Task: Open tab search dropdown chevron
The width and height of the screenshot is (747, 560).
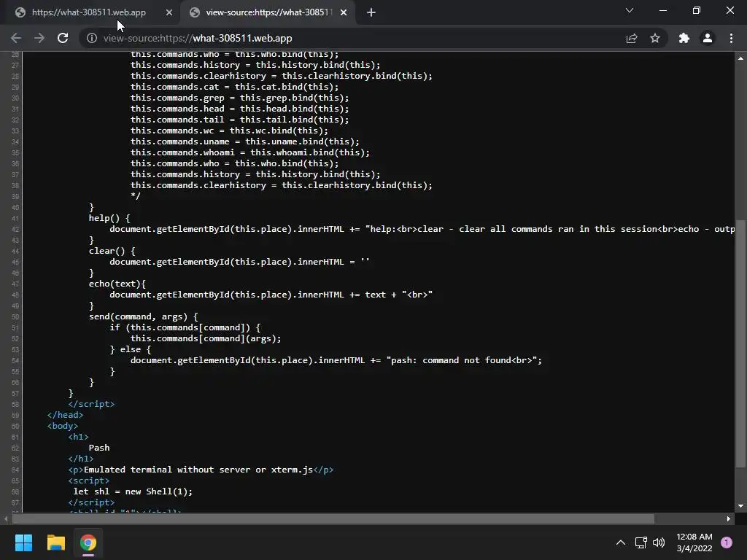Action: pyautogui.click(x=630, y=10)
